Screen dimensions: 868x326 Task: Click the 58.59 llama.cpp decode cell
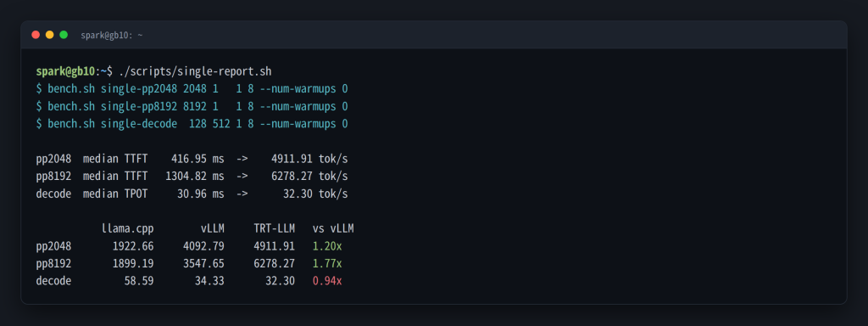pyautogui.click(x=139, y=281)
